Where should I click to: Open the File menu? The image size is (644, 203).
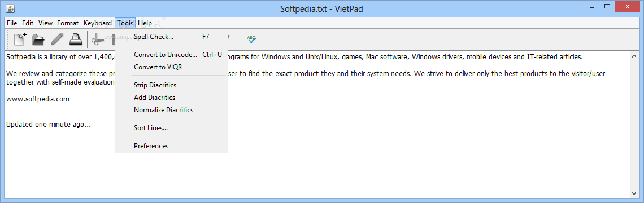[x=12, y=23]
